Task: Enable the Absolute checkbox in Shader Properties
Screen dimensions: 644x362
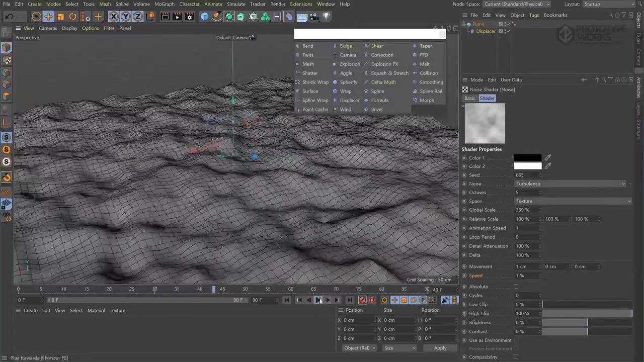Action: tap(516, 287)
